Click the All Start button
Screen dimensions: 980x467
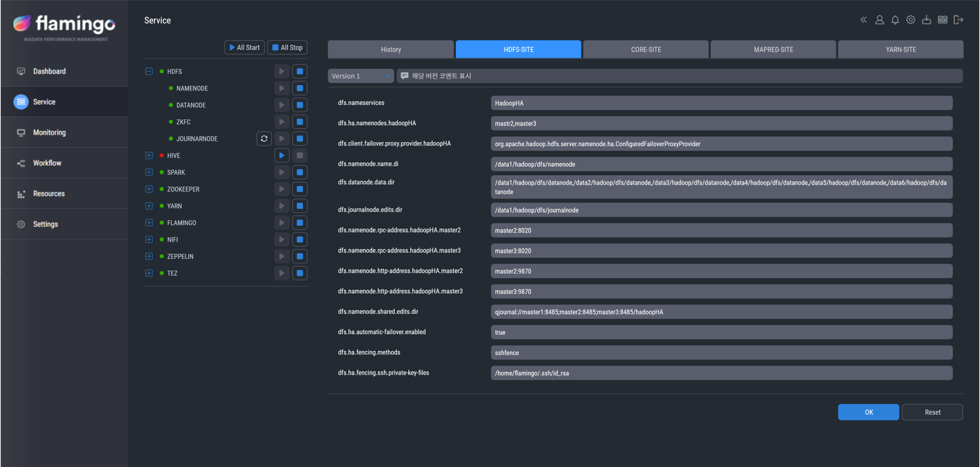pos(244,47)
